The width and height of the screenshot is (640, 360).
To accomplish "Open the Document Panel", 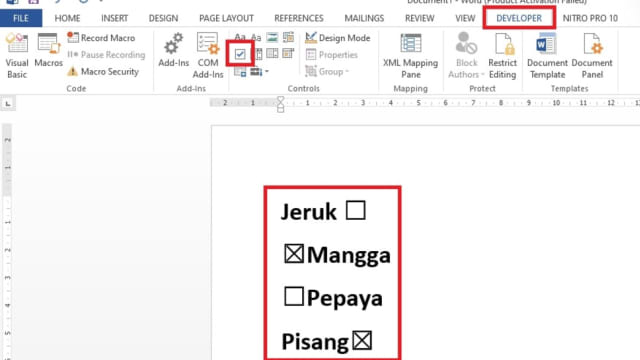I will (x=592, y=56).
